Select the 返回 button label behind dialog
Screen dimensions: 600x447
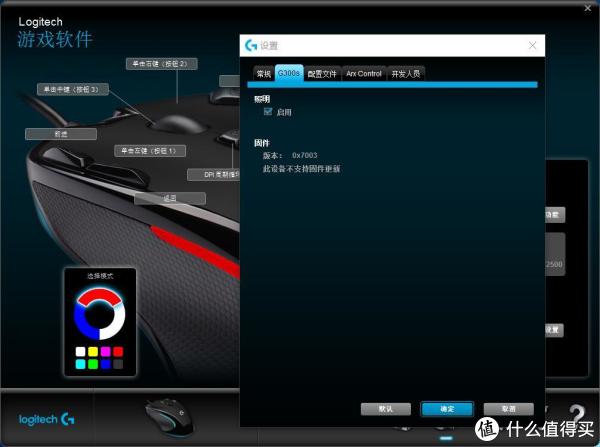click(x=170, y=198)
